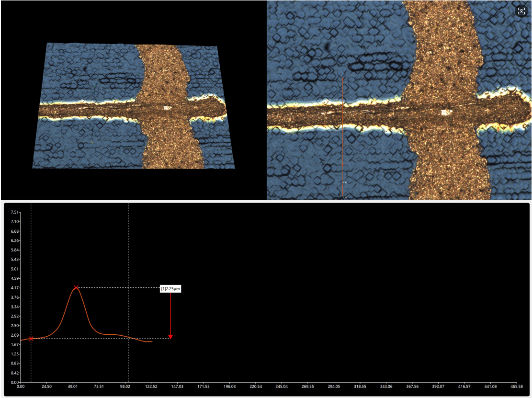Select the red X marker at the profile peak
The width and height of the screenshot is (532, 398).
76,287
